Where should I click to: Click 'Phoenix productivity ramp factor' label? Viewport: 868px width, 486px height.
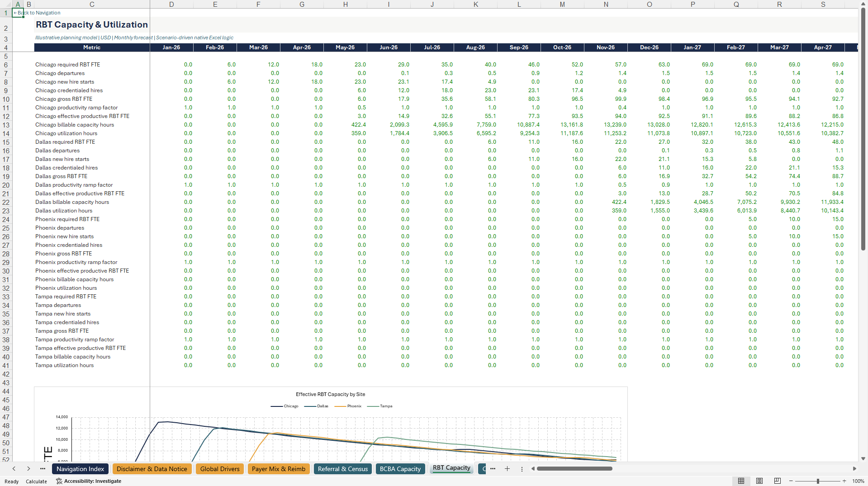pyautogui.click(x=76, y=262)
